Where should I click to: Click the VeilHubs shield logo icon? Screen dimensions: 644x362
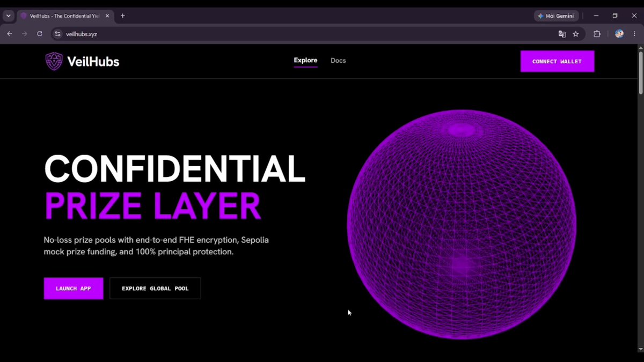(x=54, y=61)
